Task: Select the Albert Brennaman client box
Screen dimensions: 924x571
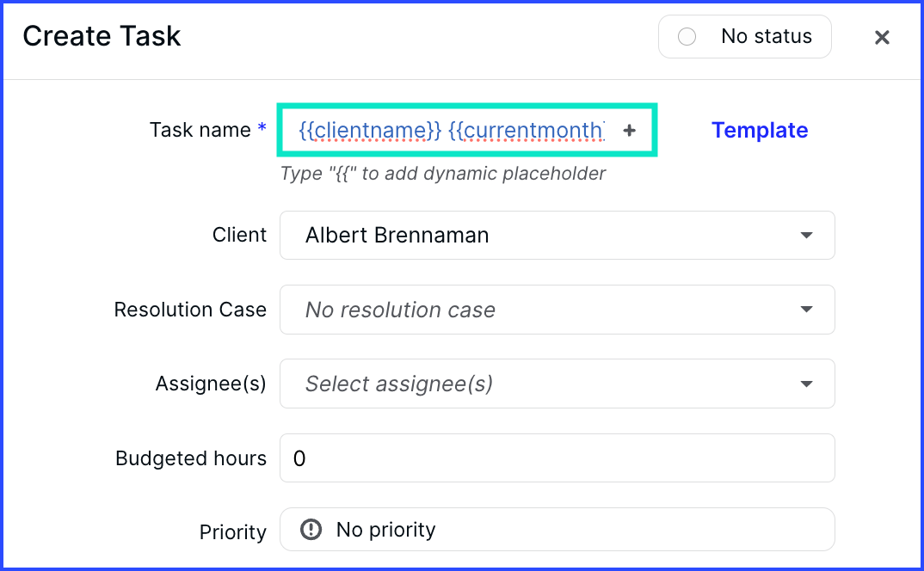Action: [x=557, y=235]
